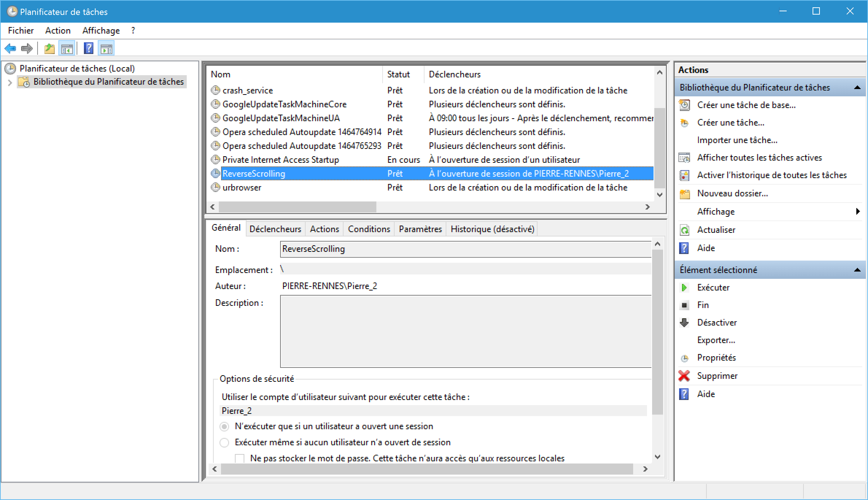Collapse the Bibliothèque du Planificateur actions section
The height and width of the screenshot is (500, 868).
(857, 88)
